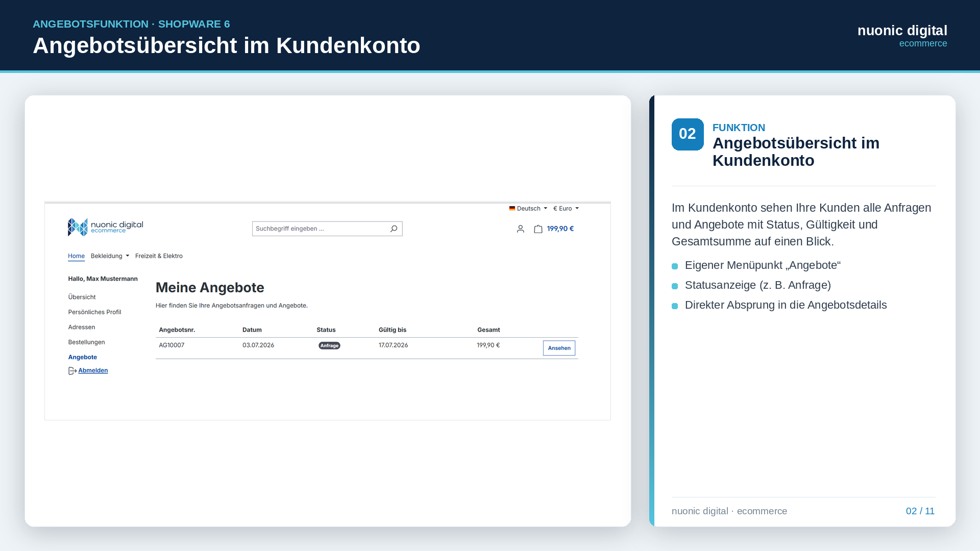Click the 02 / 11 page indicator
This screenshot has width=980, height=551.
point(920,511)
